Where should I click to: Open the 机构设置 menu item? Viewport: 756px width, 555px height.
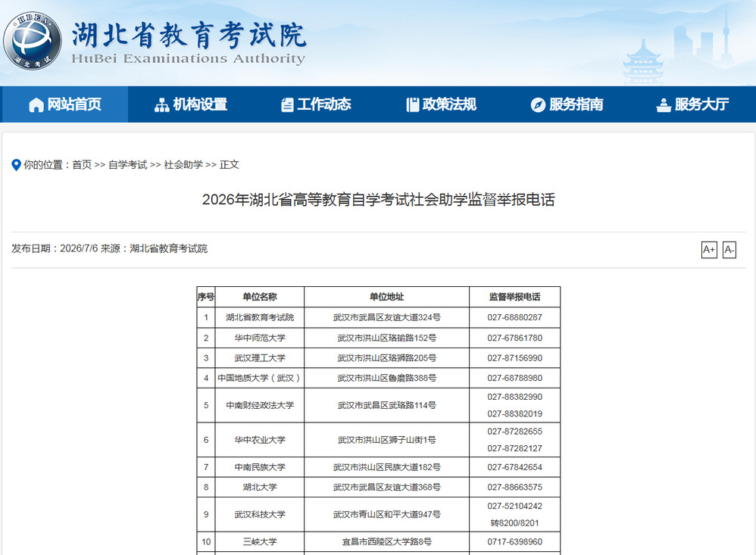(190, 104)
